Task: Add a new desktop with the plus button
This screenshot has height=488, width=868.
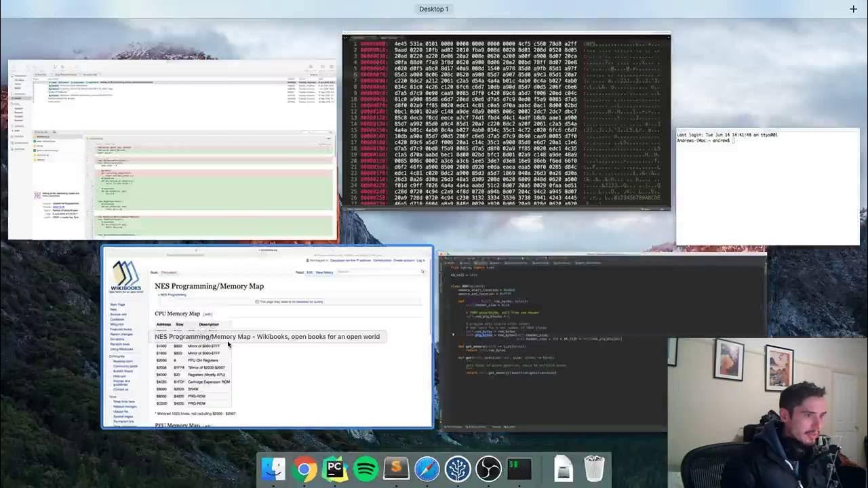Action: [x=853, y=9]
